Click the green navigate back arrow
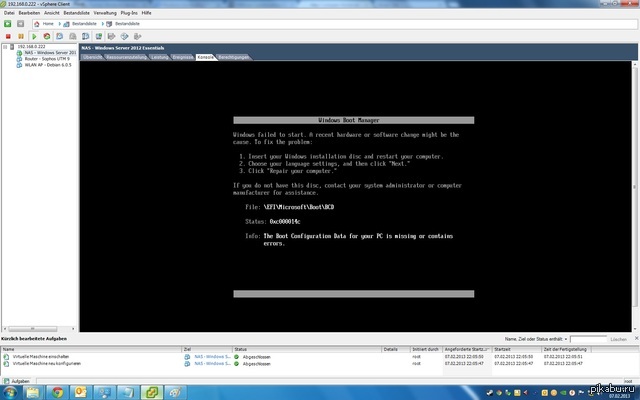This screenshot has width=640, height=400. point(8,24)
